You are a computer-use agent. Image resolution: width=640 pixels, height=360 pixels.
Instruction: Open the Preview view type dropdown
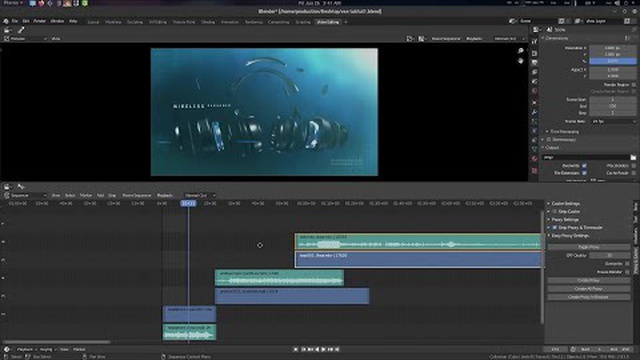click(x=26, y=39)
